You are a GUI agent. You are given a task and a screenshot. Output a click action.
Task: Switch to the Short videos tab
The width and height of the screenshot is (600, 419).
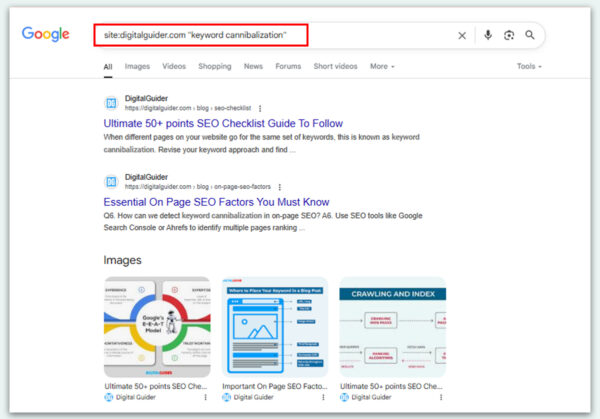[335, 66]
